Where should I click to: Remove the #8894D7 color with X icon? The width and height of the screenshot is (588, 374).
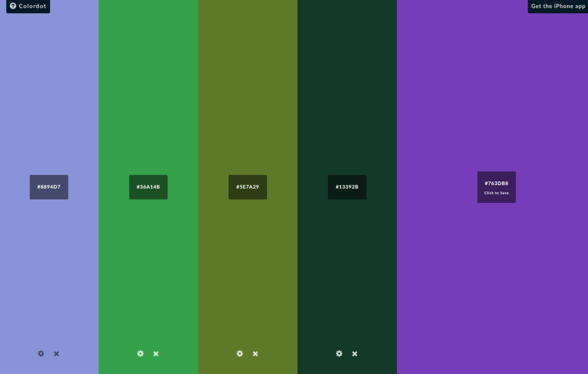(56, 353)
